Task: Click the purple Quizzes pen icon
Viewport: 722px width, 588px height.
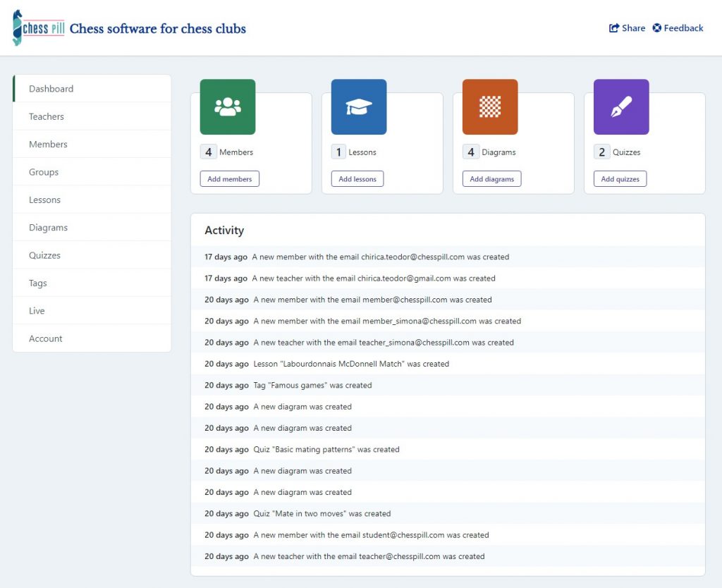Action: tap(621, 106)
